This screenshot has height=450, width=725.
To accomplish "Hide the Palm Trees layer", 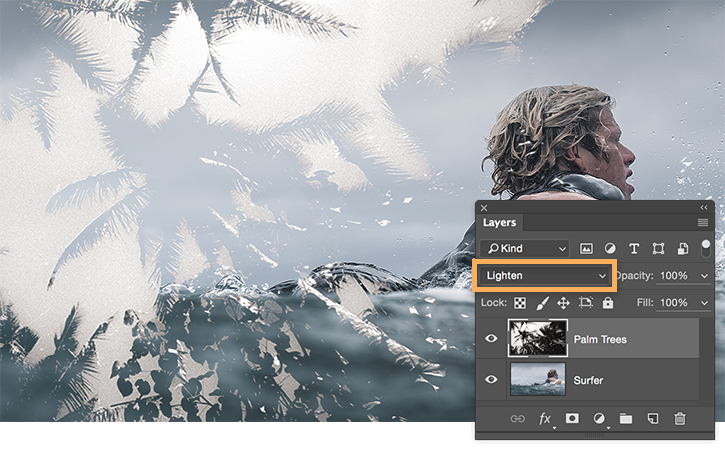I will 491,339.
